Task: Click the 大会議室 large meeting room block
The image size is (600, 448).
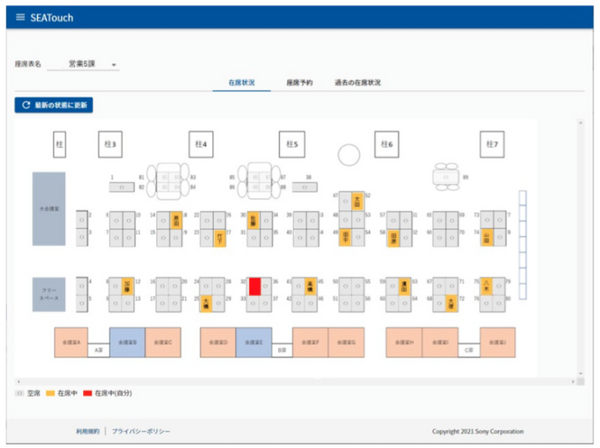Action: click(49, 209)
